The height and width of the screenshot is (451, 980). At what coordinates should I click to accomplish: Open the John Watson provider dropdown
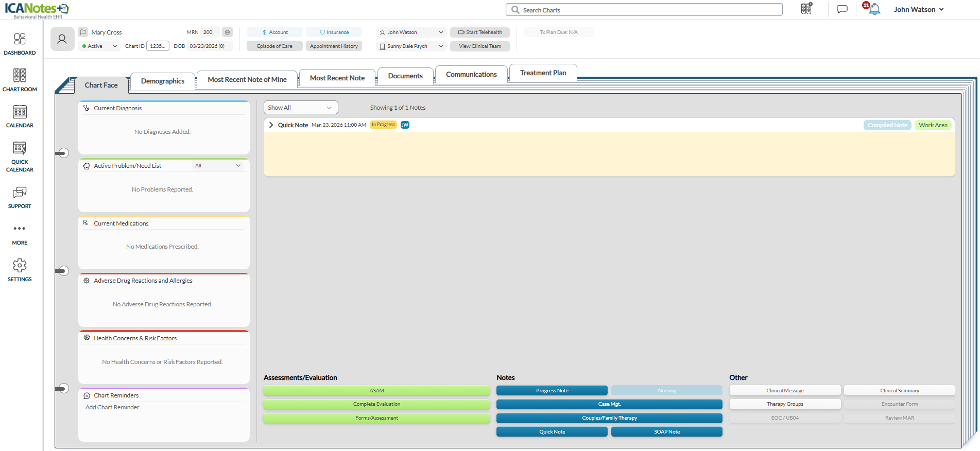[x=411, y=32]
